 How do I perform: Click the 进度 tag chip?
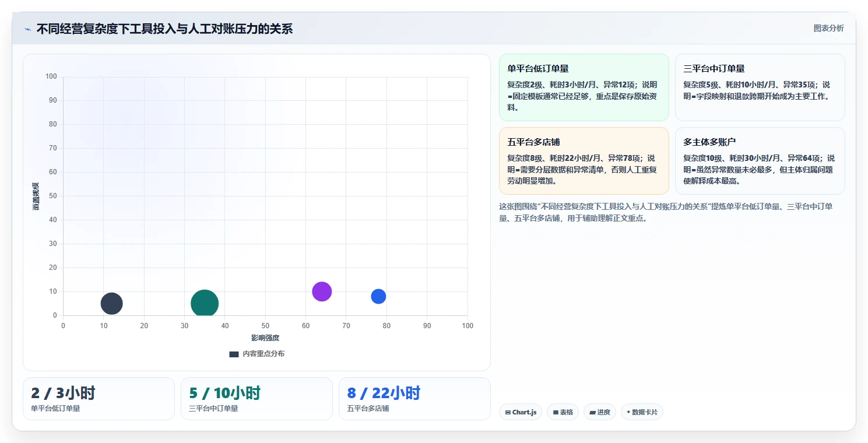pyautogui.click(x=599, y=412)
